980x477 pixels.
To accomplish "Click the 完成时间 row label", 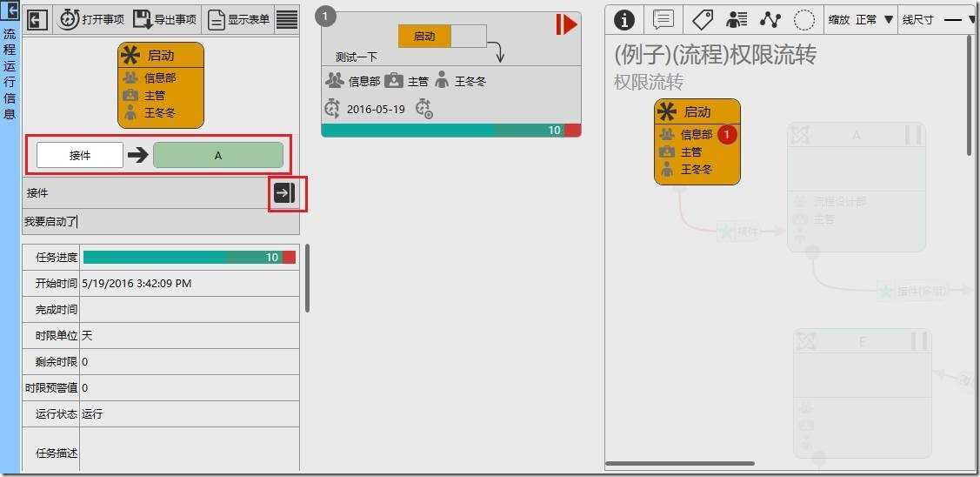I will (57, 309).
